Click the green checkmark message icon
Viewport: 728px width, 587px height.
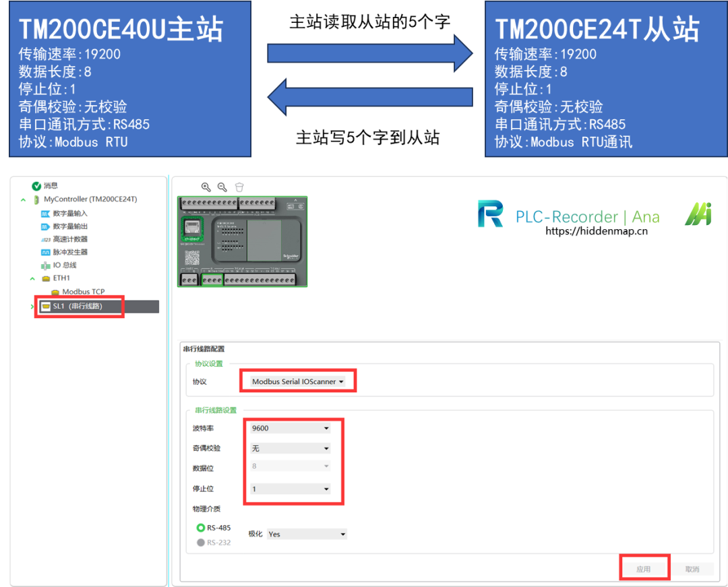point(36,186)
